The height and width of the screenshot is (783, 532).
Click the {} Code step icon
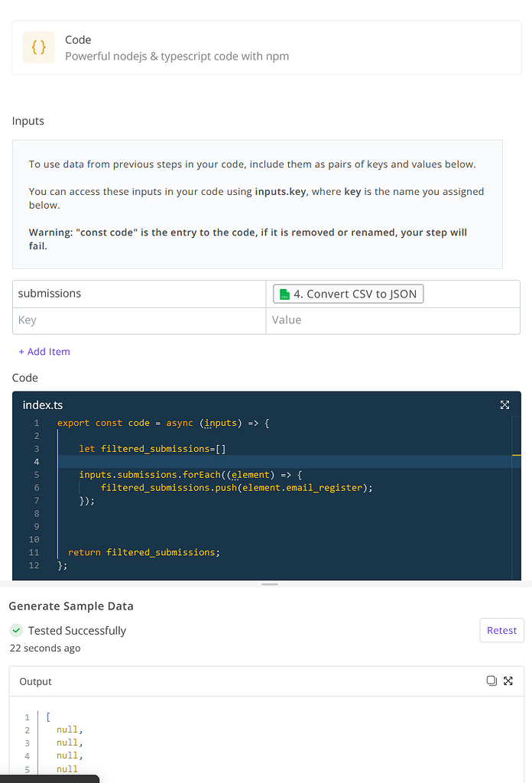[38, 49]
